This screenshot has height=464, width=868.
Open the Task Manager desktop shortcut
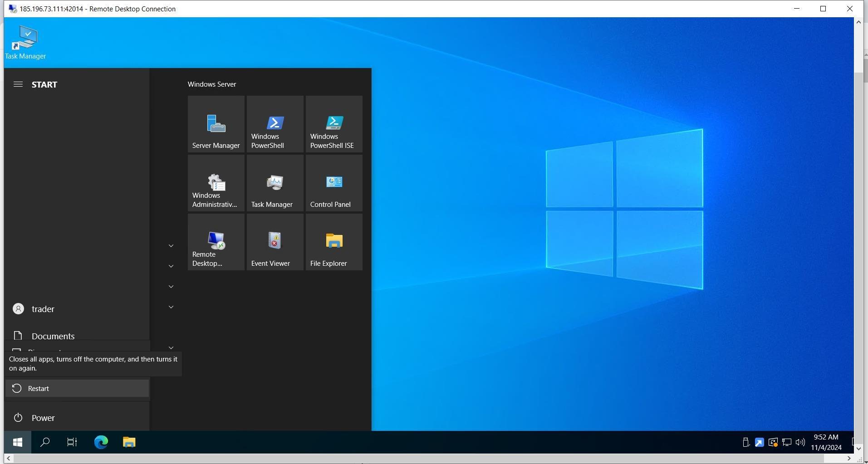25,43
